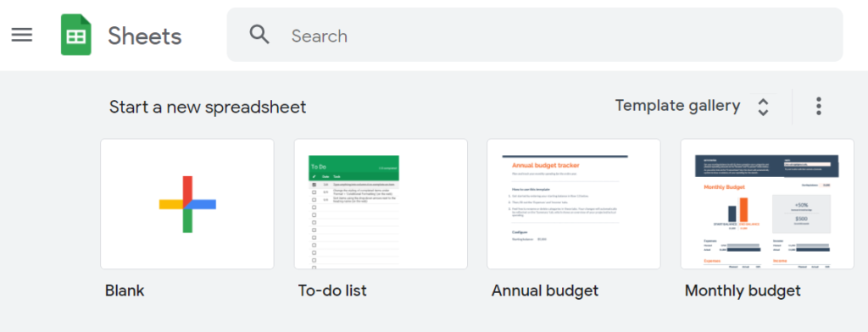Create a Blank spreadsheet from thumbnail

[187, 204]
